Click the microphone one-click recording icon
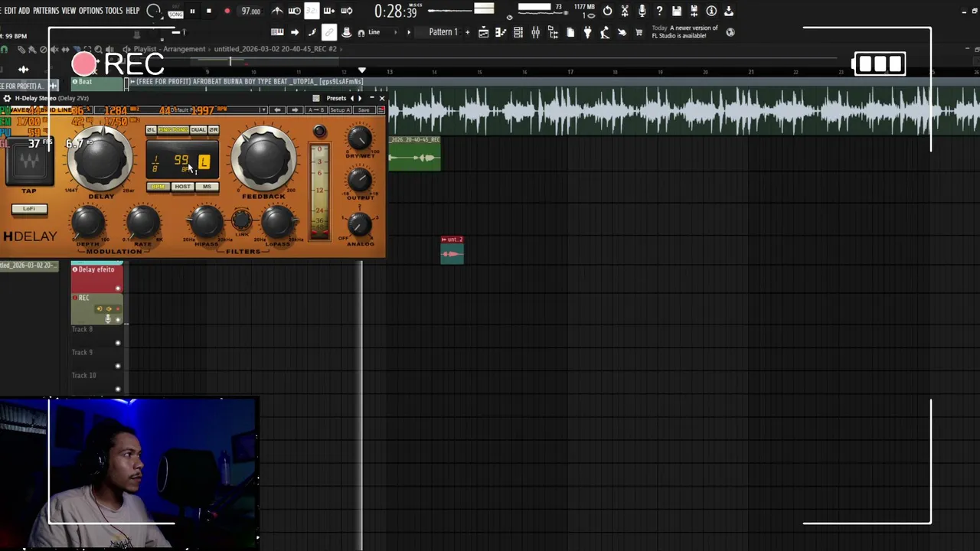 click(642, 11)
